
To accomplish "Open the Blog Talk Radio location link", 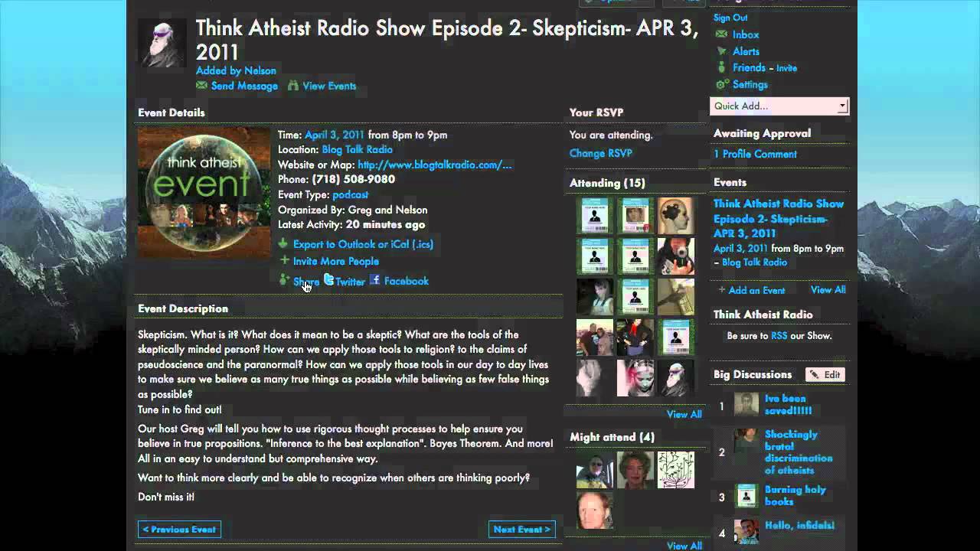I will (x=357, y=149).
